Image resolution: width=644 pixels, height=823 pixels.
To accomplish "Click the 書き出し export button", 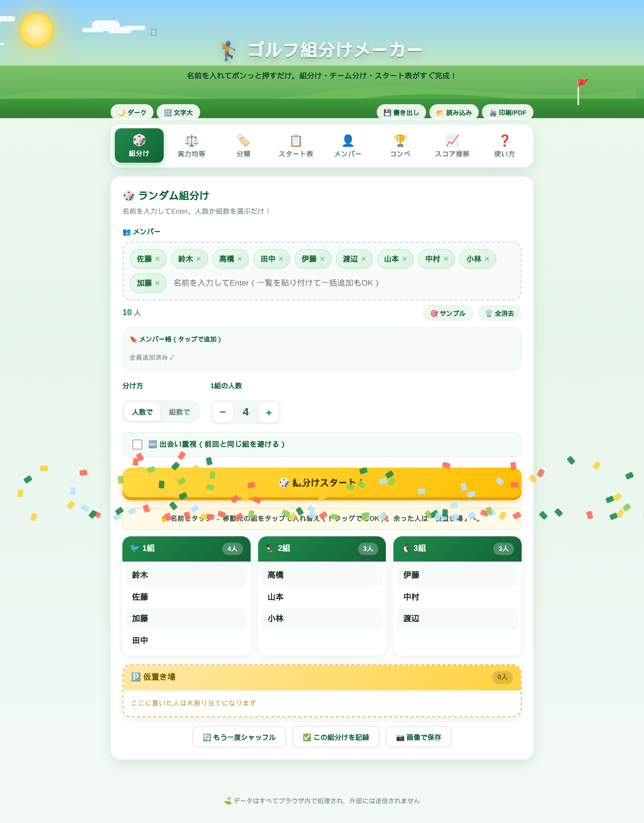I will coord(401,112).
